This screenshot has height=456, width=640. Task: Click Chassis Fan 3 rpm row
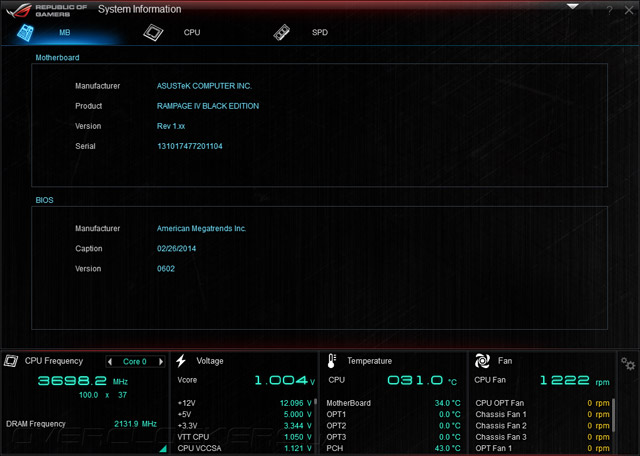tap(542, 437)
